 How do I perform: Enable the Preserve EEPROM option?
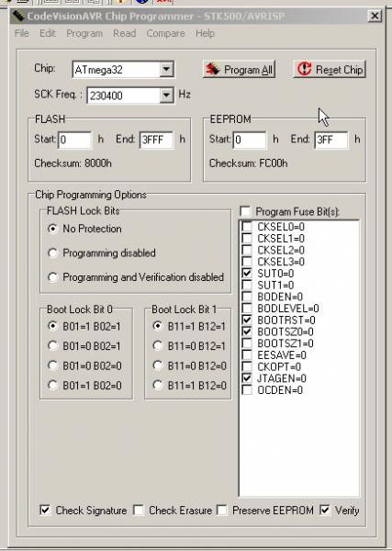[x=221, y=510]
